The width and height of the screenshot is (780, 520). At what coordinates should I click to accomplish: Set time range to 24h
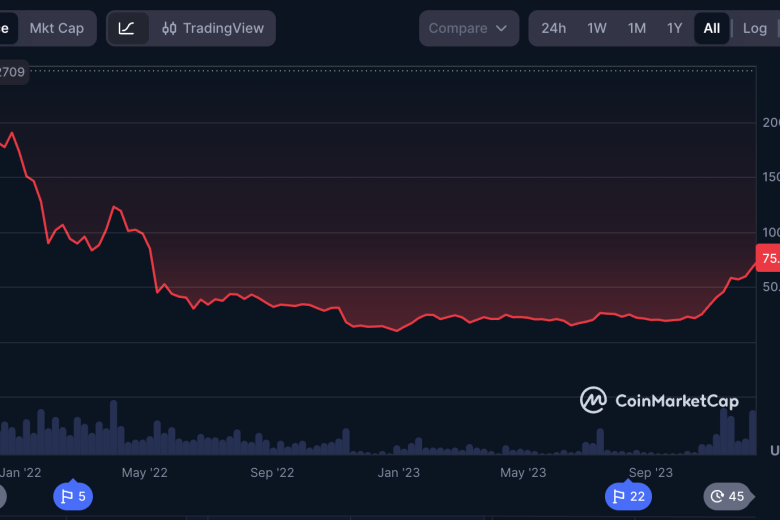[553, 28]
